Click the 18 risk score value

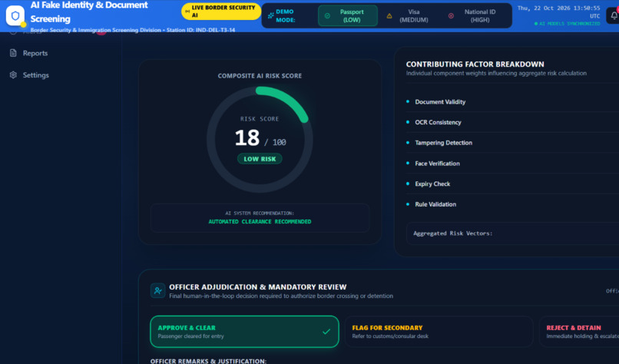(247, 137)
